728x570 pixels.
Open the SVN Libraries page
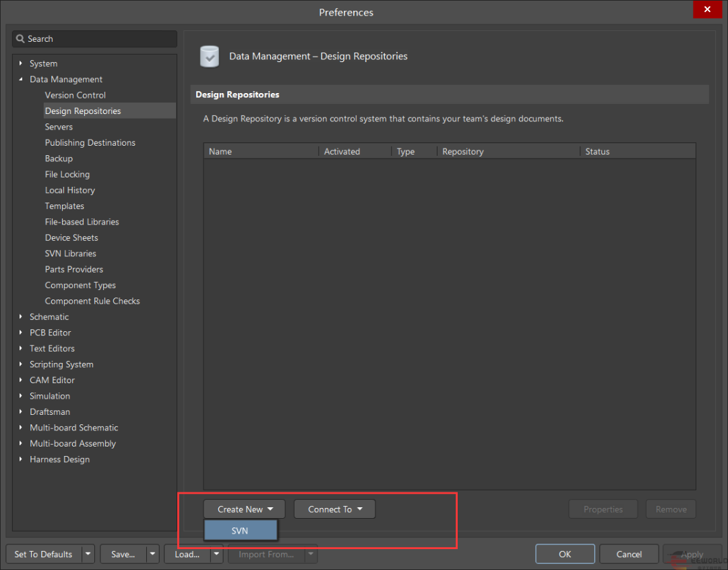tap(71, 253)
